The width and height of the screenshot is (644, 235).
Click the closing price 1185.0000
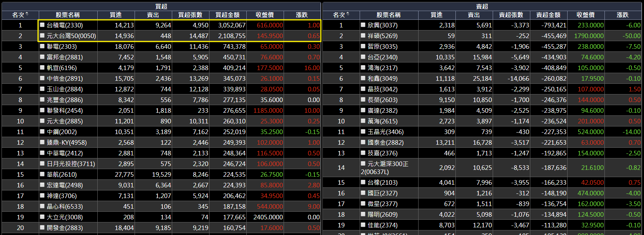click(x=268, y=110)
